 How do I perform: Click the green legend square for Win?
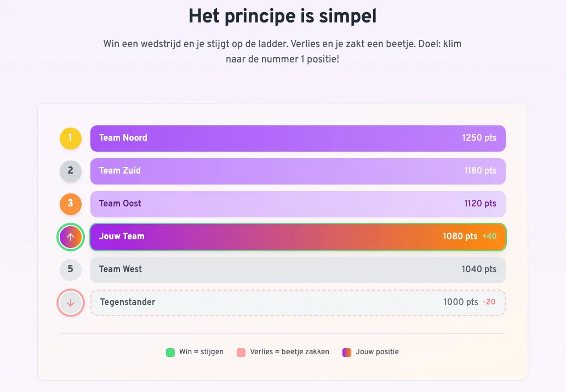tap(170, 352)
